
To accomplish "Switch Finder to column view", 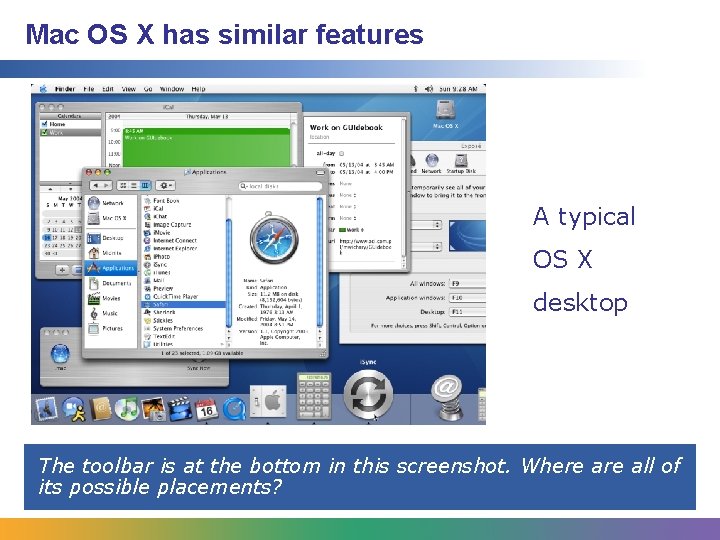I will pos(145,186).
